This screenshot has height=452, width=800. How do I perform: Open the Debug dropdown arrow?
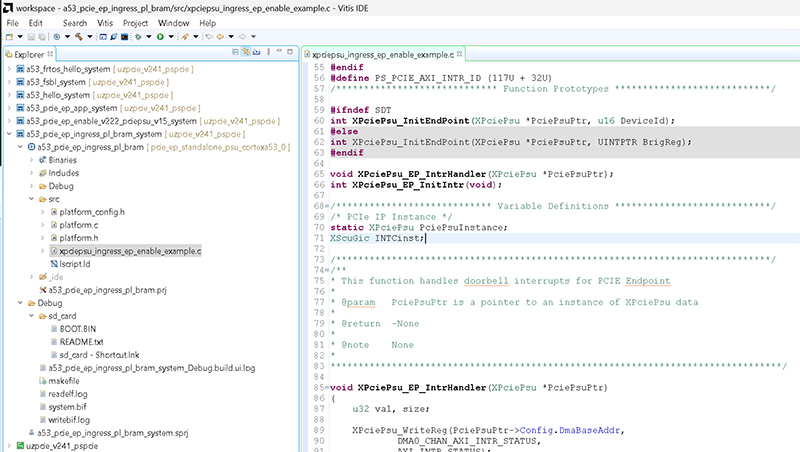pos(149,37)
